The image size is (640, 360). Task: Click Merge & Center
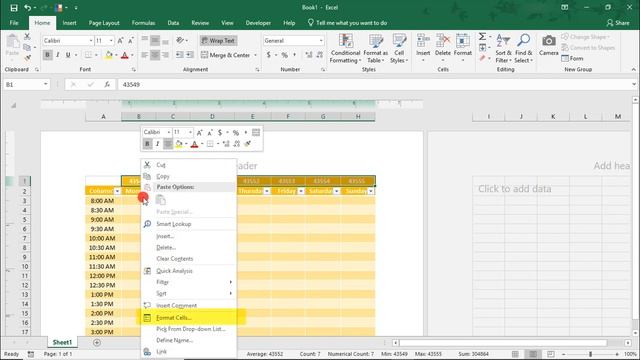(226, 55)
